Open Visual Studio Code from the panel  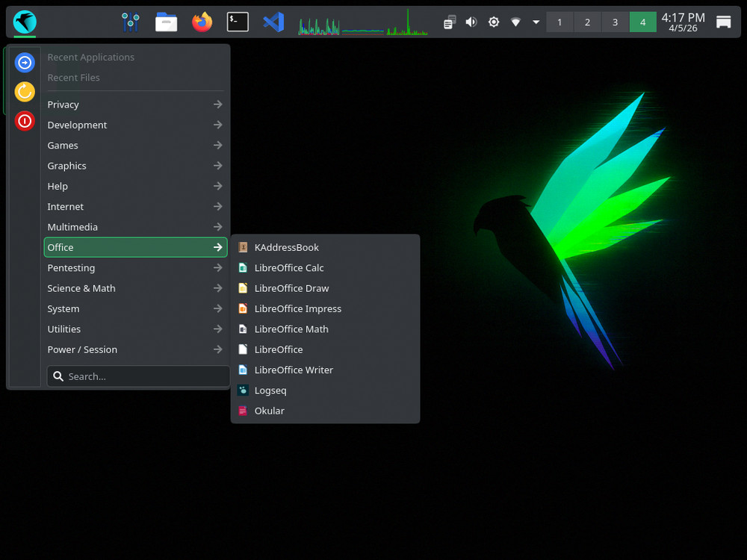[x=273, y=22]
